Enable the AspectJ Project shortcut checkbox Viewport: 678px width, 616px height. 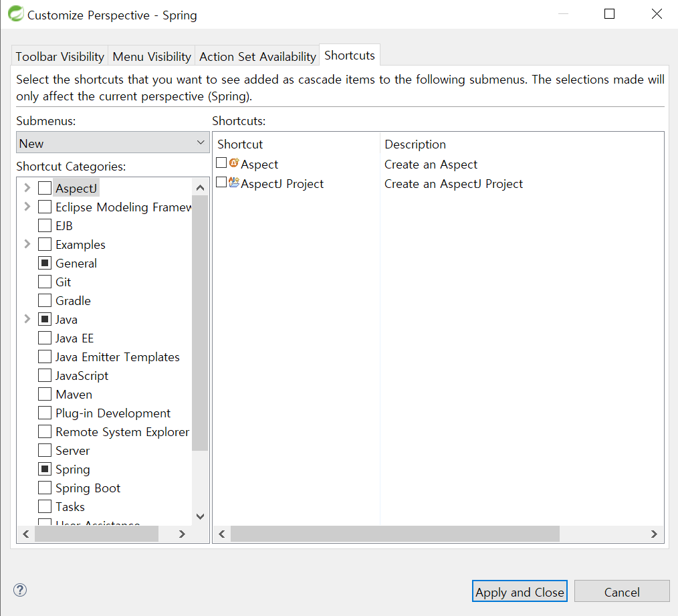221,182
